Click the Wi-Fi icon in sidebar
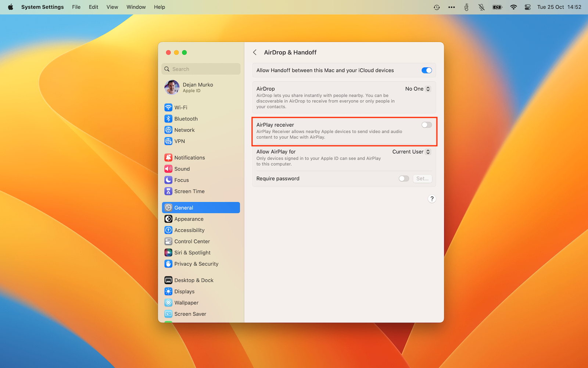This screenshot has width=588, height=368. click(168, 107)
